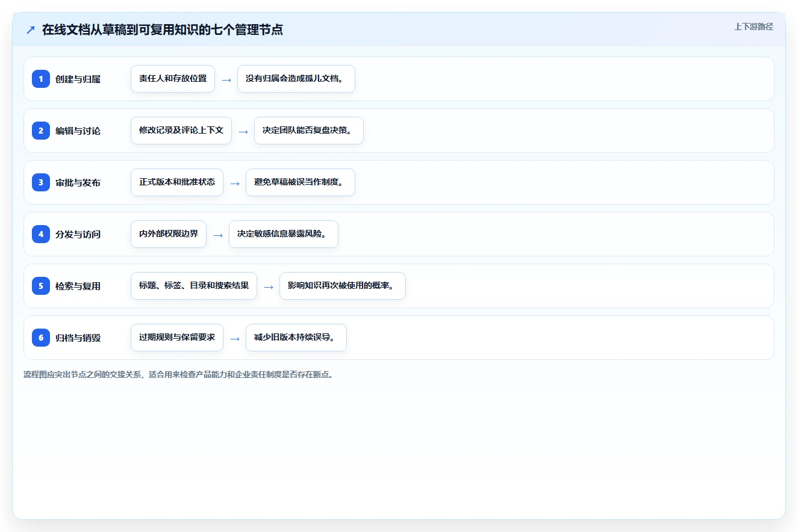Click the 避免草稿被误当作制度。 box
This screenshot has height=532, width=798.
pyautogui.click(x=301, y=182)
